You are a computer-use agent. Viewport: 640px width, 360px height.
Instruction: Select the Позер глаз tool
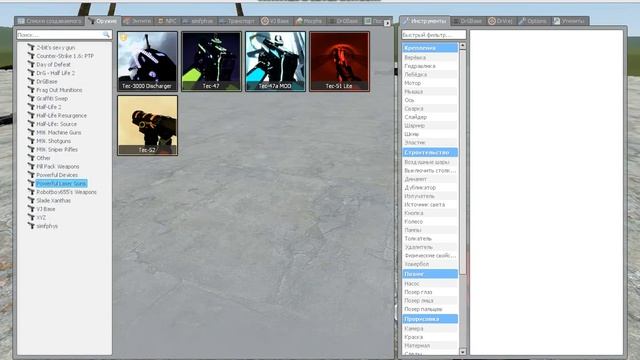coord(430,292)
